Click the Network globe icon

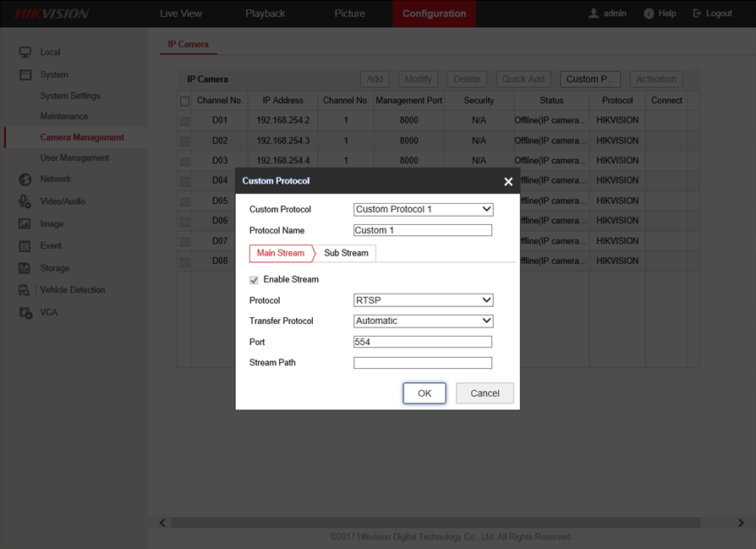pyautogui.click(x=25, y=179)
